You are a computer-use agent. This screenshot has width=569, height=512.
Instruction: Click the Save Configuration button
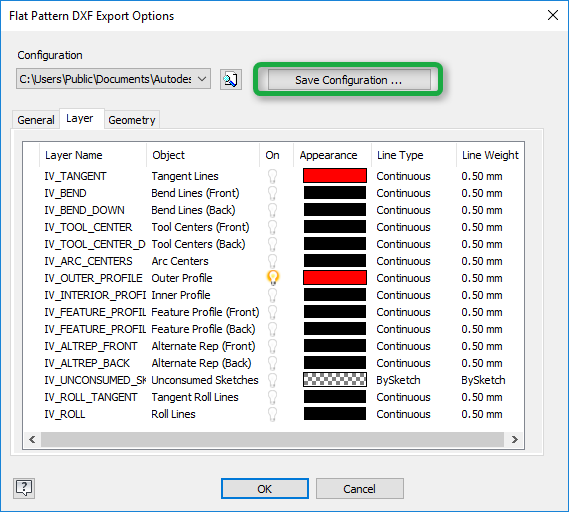(x=349, y=79)
